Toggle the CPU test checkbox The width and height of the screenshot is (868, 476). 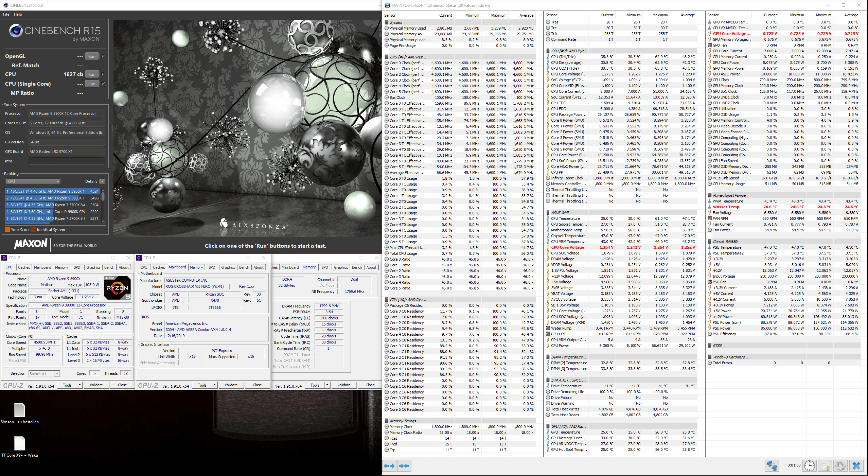(103, 74)
